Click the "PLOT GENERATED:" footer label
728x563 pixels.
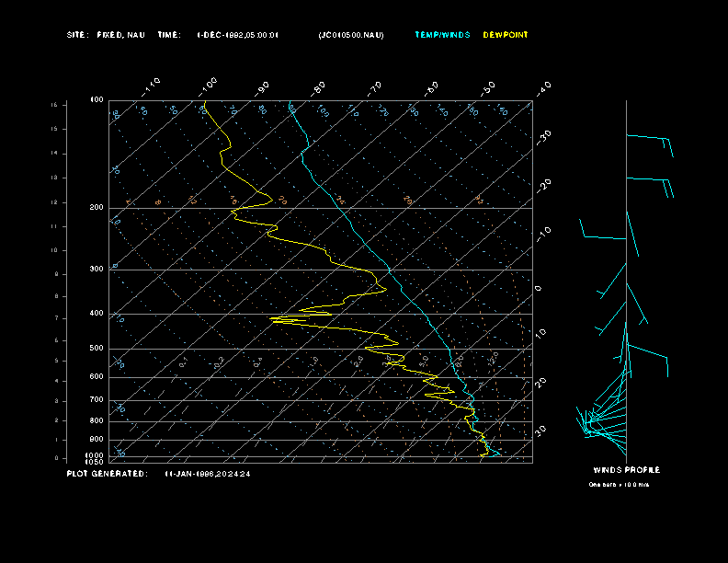tap(108, 474)
